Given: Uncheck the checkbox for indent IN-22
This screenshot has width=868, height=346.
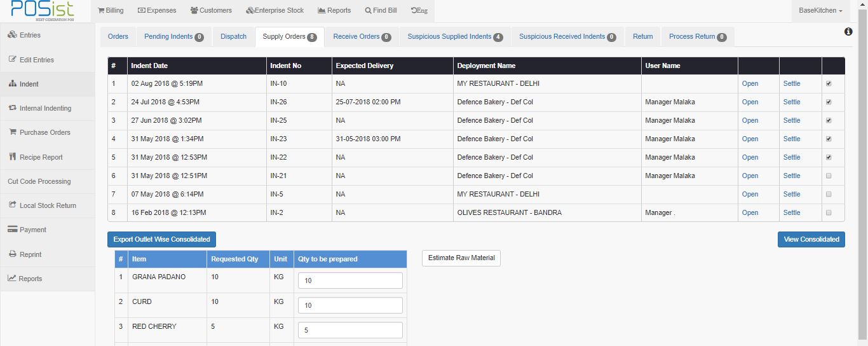Looking at the screenshot, I should point(828,157).
